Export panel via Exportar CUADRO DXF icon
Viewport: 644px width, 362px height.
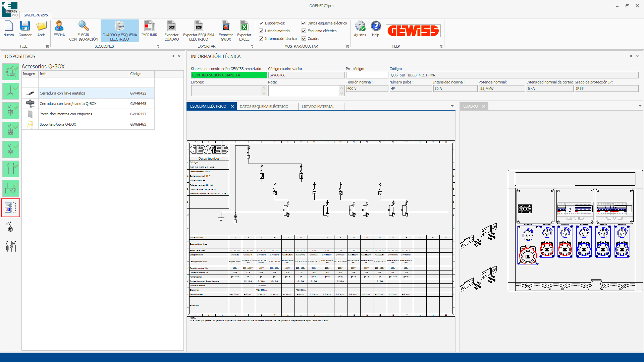coord(171,26)
